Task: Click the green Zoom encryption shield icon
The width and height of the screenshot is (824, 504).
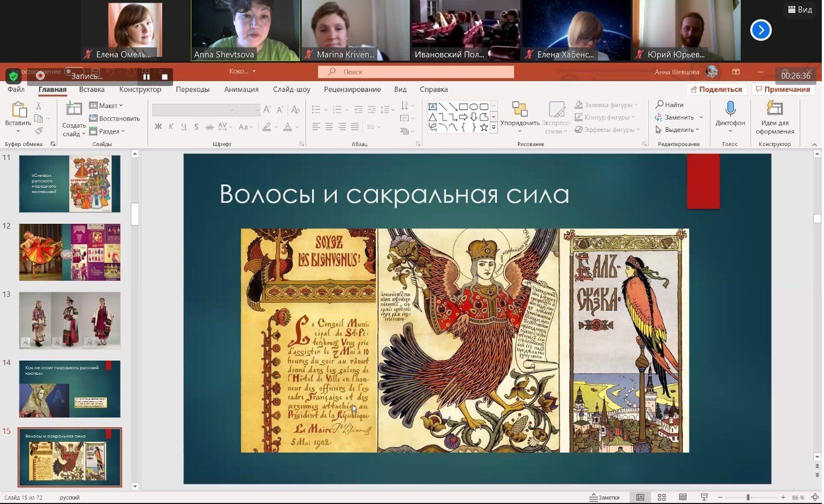Action: click(14, 76)
